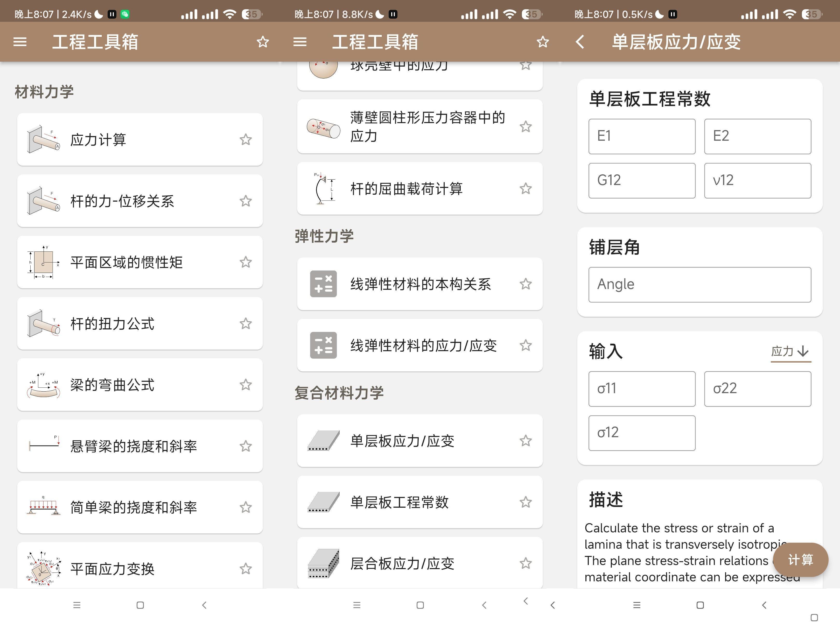The width and height of the screenshot is (840, 622).
Task: Open 单层板应力/应变 entry
Action: [402, 441]
